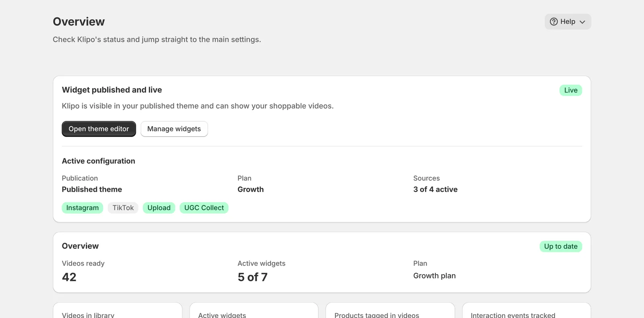This screenshot has width=644, height=318.
Task: Click the "Products tagged in videos" card
Action: click(390, 310)
